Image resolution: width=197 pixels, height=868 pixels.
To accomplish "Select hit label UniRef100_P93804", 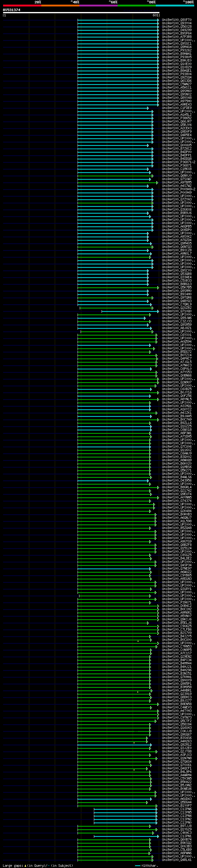I will pyautogui.click(x=176, y=74).
